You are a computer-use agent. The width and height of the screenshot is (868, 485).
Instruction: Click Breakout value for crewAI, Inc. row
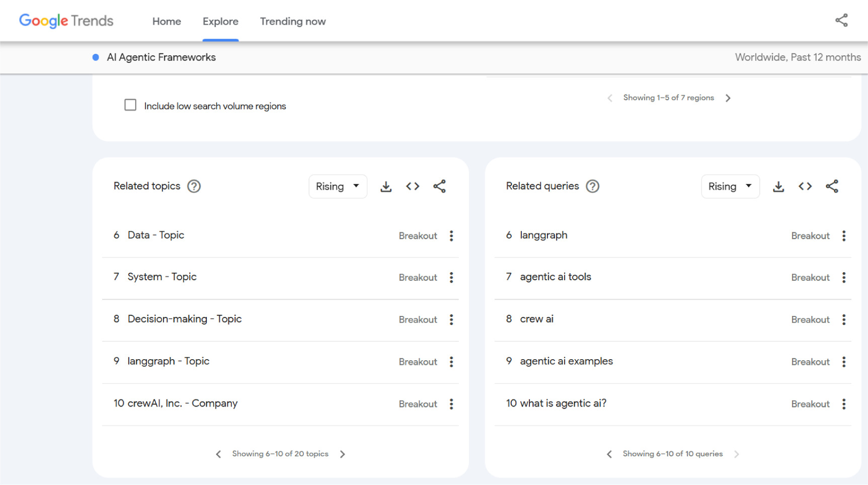click(x=418, y=404)
